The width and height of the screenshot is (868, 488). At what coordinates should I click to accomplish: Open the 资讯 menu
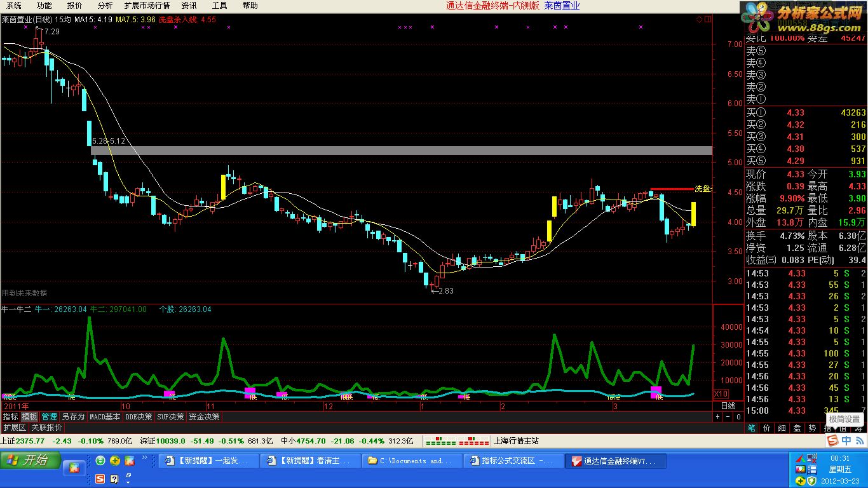point(189,6)
